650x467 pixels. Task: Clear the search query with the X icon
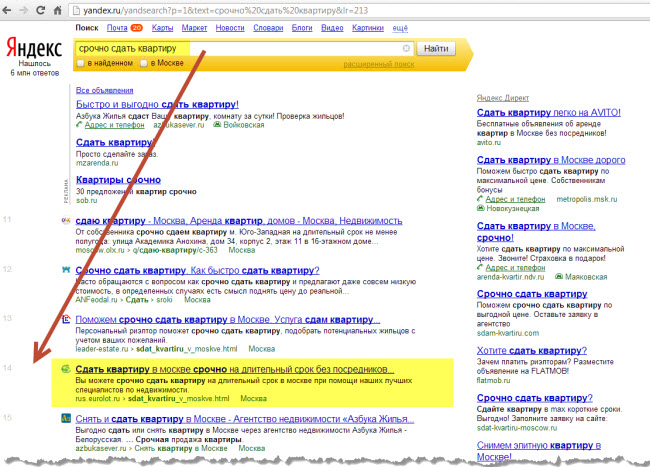click(x=406, y=48)
